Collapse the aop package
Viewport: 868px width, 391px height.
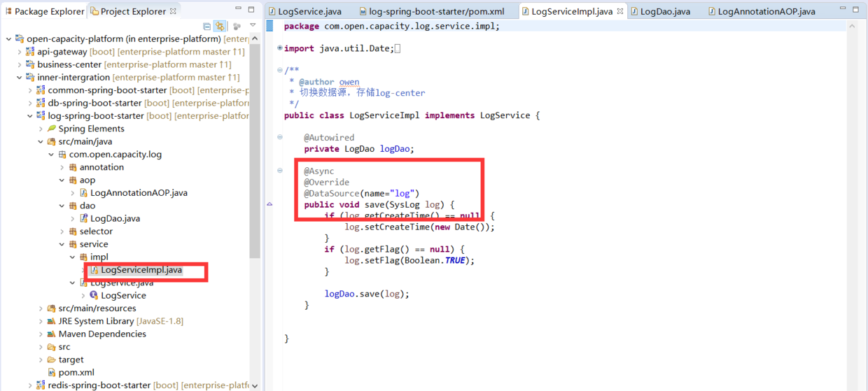[62, 180]
